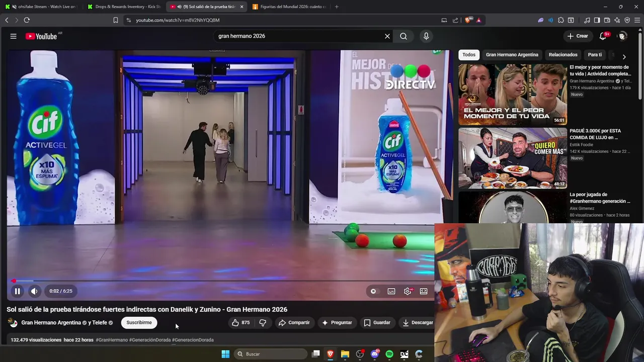Toggle subtitles in the player
This screenshot has width=644, height=362.
[x=391, y=291]
